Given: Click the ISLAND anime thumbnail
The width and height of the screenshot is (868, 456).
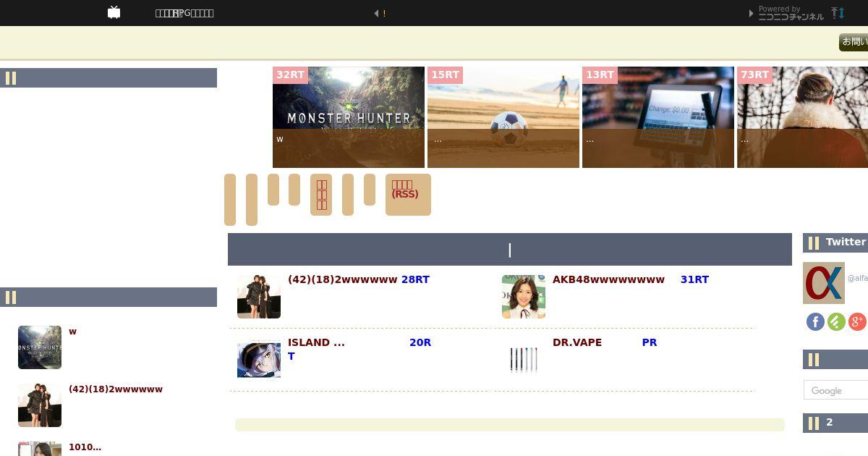Looking at the screenshot, I should [x=259, y=359].
